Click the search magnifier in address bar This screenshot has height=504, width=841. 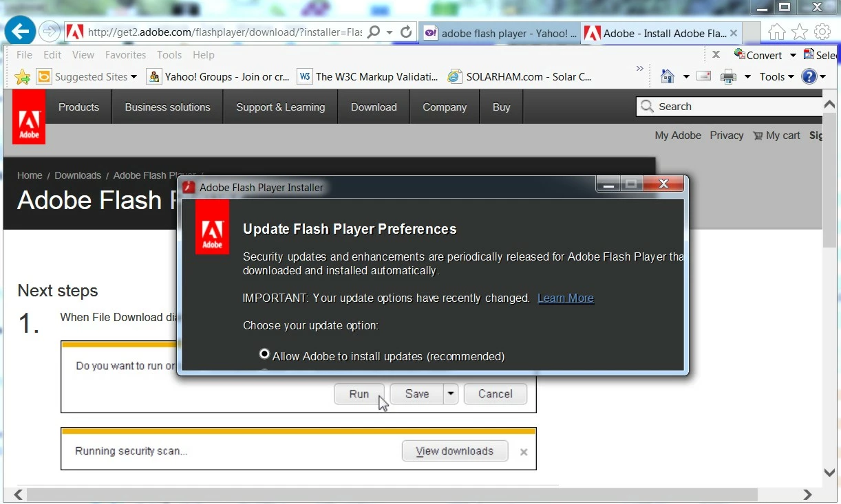tap(374, 32)
